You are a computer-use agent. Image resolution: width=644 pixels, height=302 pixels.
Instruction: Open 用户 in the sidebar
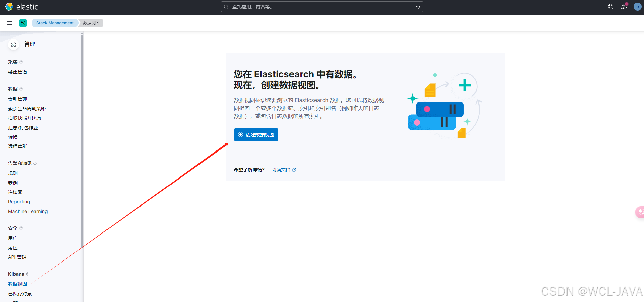point(13,238)
